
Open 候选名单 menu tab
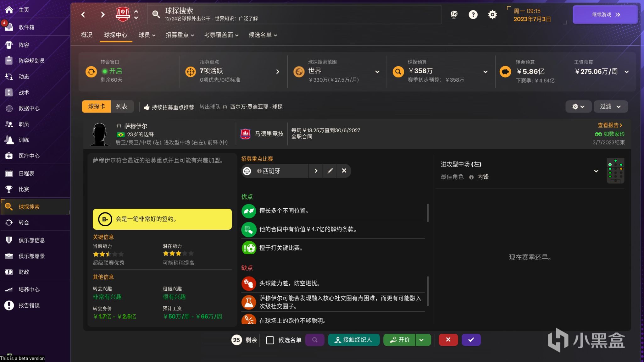point(263,35)
